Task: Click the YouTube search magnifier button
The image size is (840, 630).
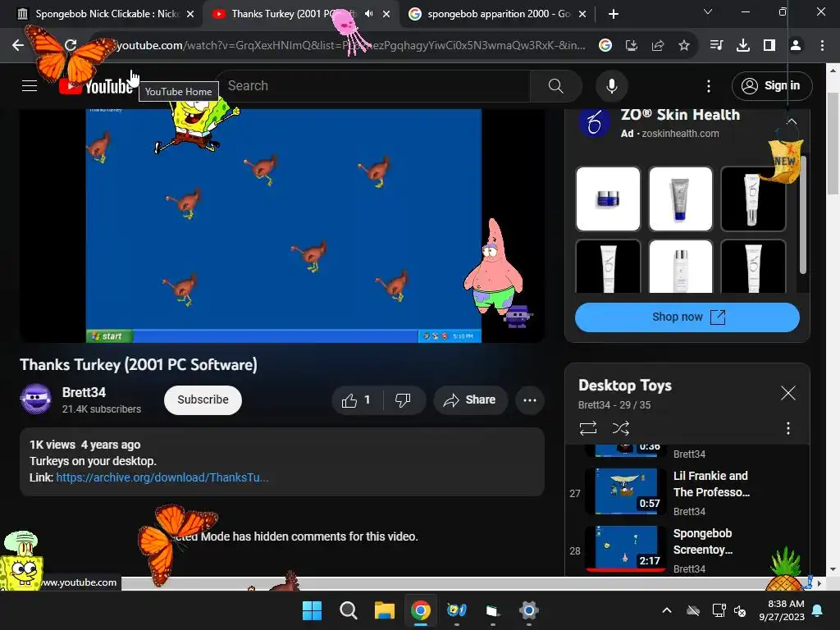Action: tap(555, 85)
